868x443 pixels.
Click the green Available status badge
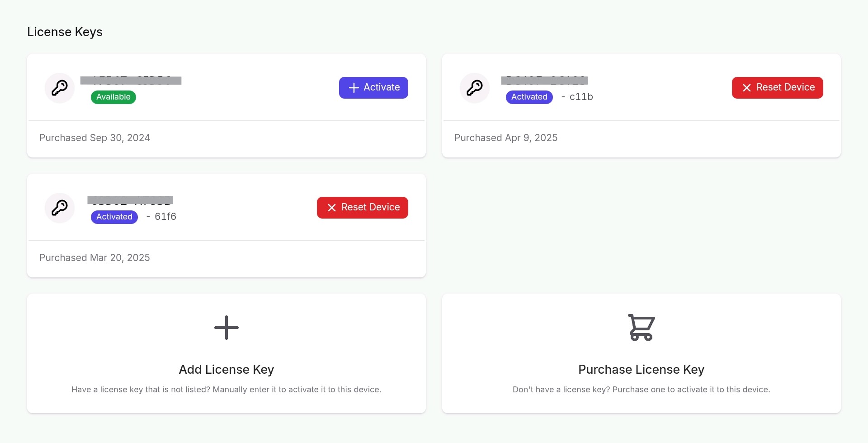tap(113, 97)
